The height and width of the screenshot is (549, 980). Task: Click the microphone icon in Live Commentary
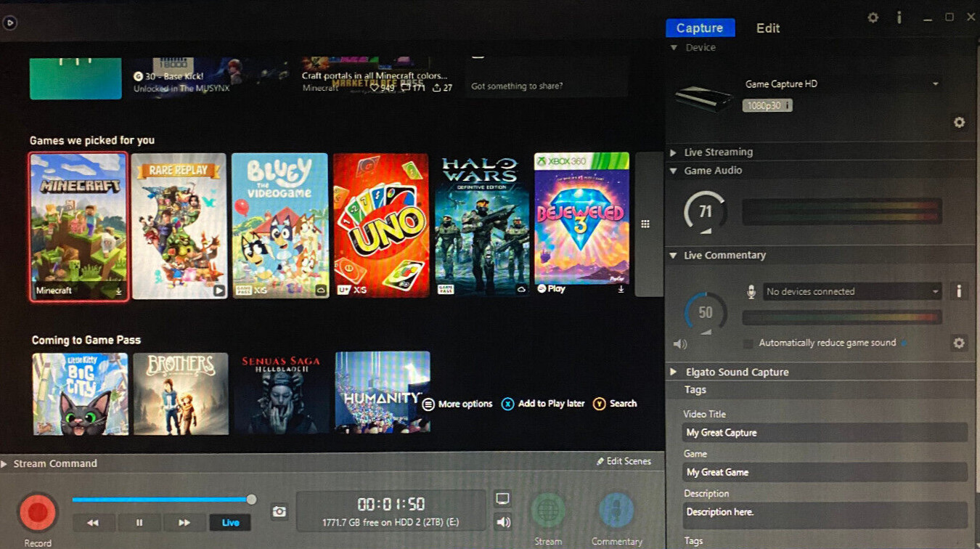[751, 291]
